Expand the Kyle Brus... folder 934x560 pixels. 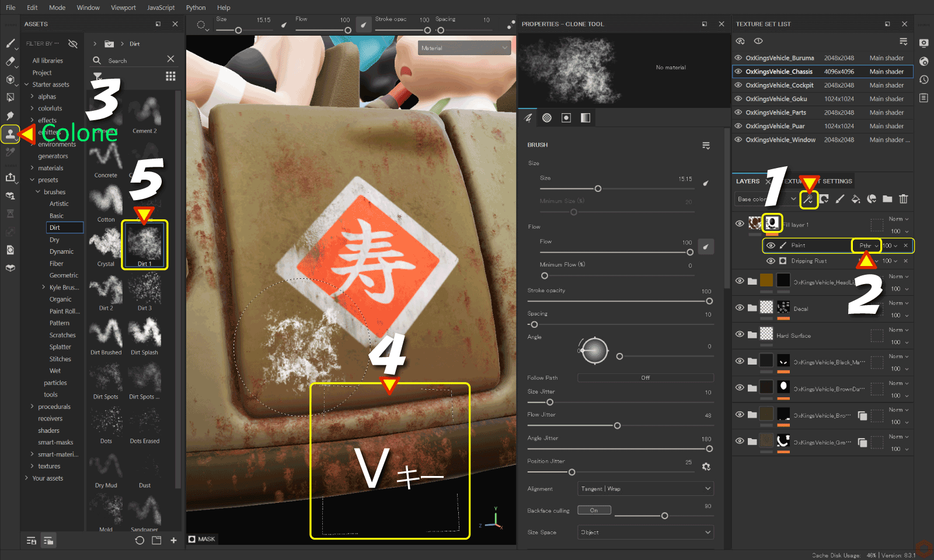(x=44, y=287)
